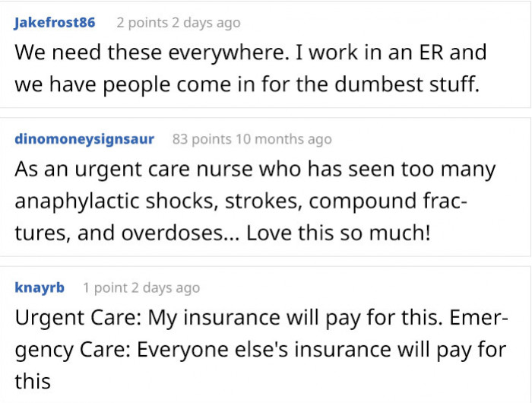Click the word 'everywhere.' in Jakefrost86's comment
Screen dimensions: 532x403
[x=229, y=53]
